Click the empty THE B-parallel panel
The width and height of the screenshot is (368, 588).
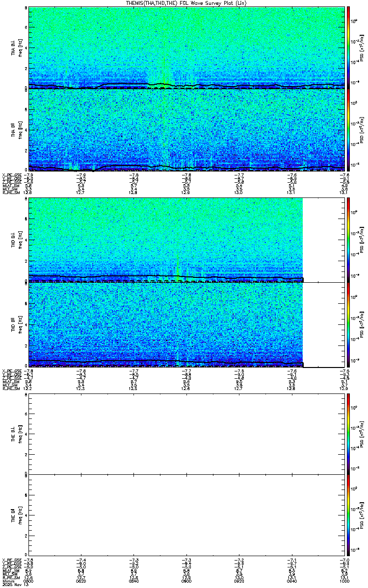click(186, 515)
